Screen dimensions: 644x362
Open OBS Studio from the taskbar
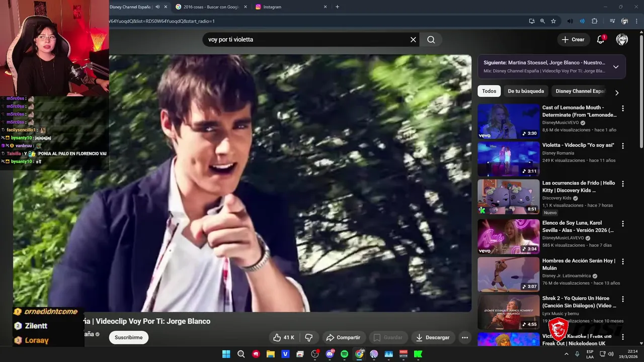(x=315, y=354)
